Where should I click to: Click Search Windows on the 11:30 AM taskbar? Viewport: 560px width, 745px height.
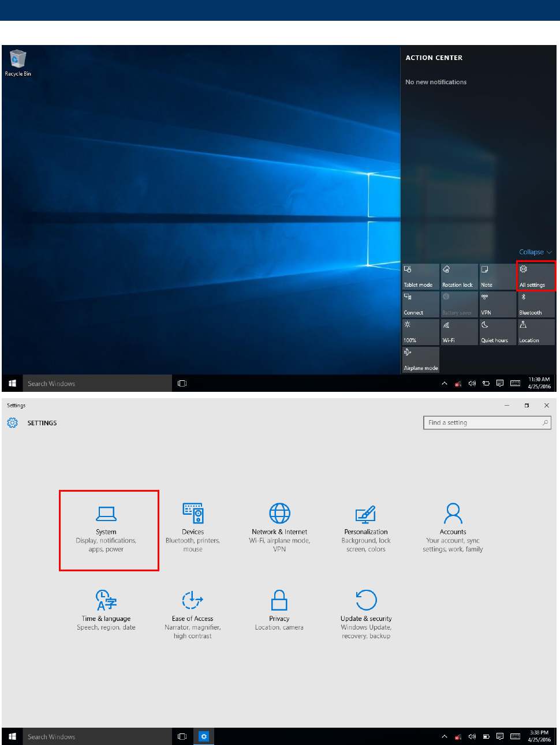tap(97, 384)
